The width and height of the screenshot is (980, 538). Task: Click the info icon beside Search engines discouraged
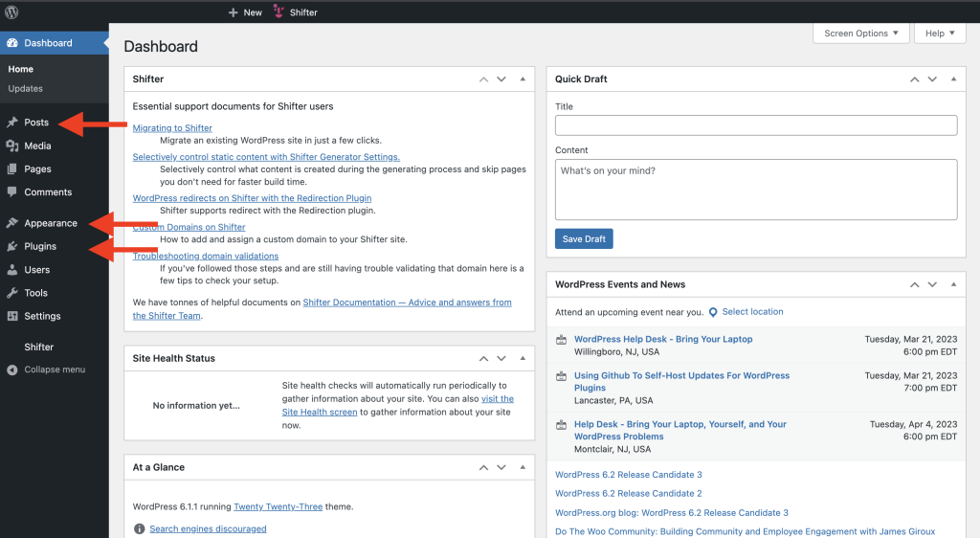(140, 529)
